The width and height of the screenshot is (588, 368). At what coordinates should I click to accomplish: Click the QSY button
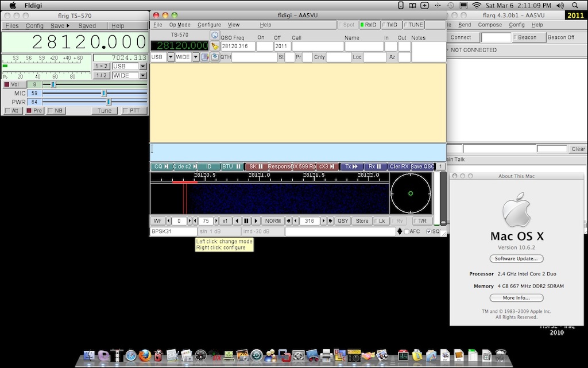(343, 221)
